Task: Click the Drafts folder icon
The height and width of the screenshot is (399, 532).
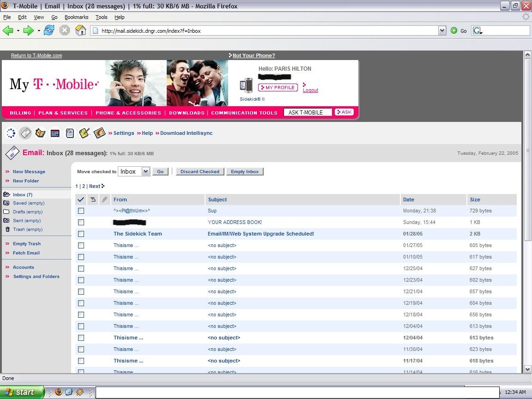Action: (6, 212)
